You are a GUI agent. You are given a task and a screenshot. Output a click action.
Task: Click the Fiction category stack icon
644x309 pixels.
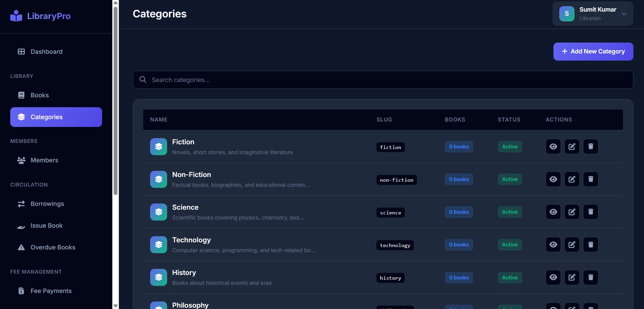(x=159, y=147)
